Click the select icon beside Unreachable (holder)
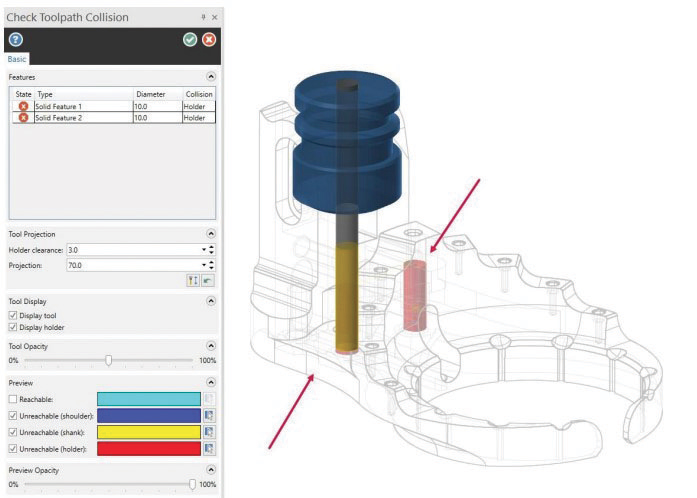Screen dimensions: 697x498 pyautogui.click(x=209, y=449)
